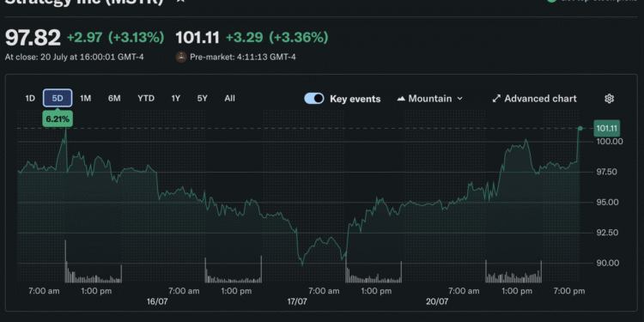Choose the YTD range
Image resolution: width=644 pixels, height=322 pixels.
click(x=146, y=98)
